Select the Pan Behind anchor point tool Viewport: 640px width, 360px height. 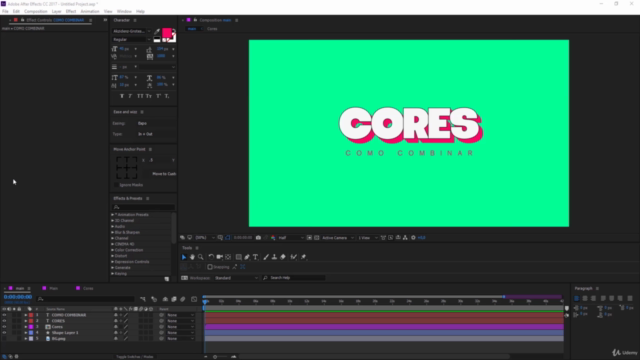[228, 257]
